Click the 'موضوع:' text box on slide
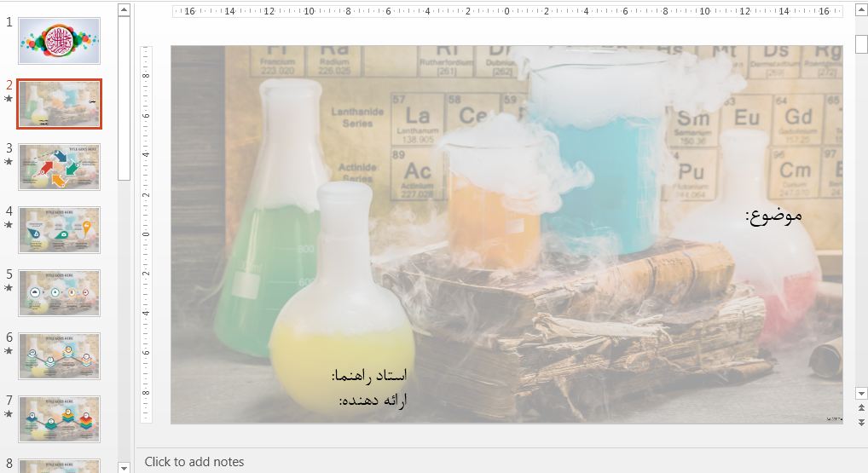 pos(773,215)
